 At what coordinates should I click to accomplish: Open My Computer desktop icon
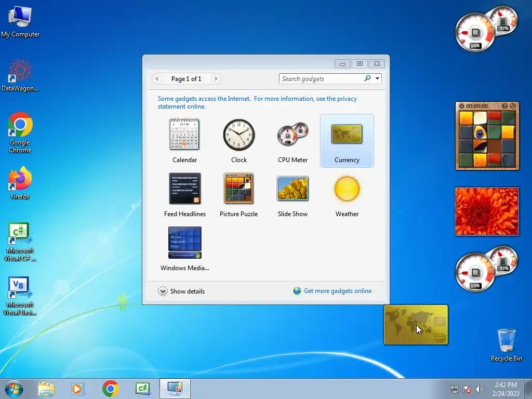[x=20, y=21]
